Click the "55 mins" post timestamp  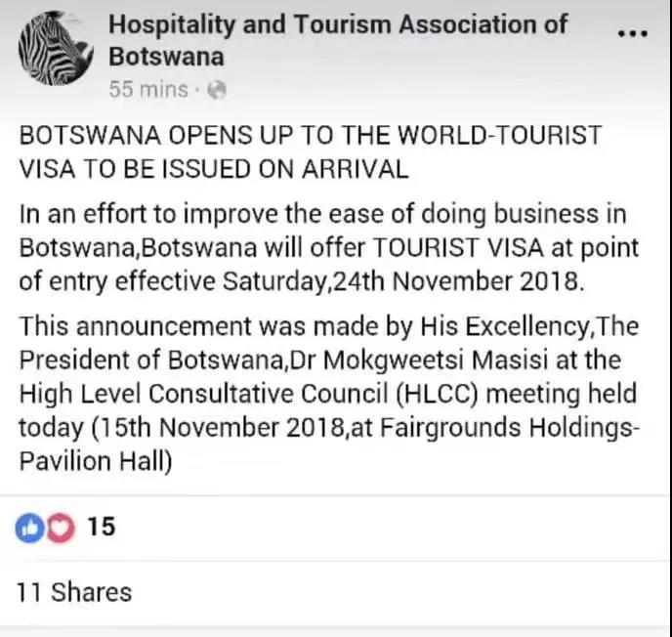click(147, 90)
